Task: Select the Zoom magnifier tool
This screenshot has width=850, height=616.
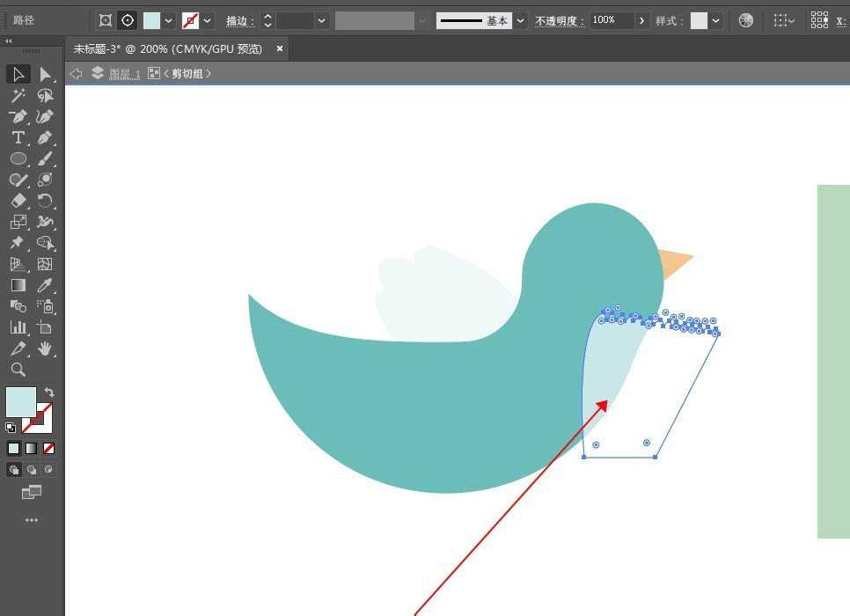Action: click(18, 370)
